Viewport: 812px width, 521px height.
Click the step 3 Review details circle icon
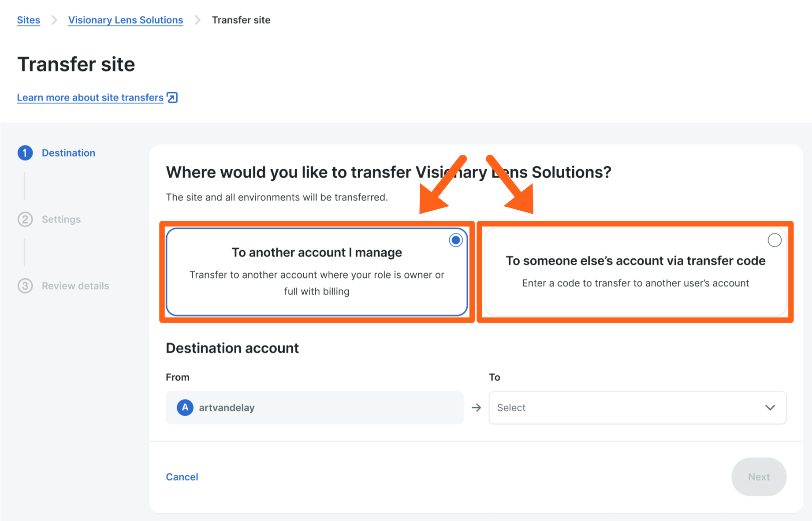pyautogui.click(x=25, y=286)
